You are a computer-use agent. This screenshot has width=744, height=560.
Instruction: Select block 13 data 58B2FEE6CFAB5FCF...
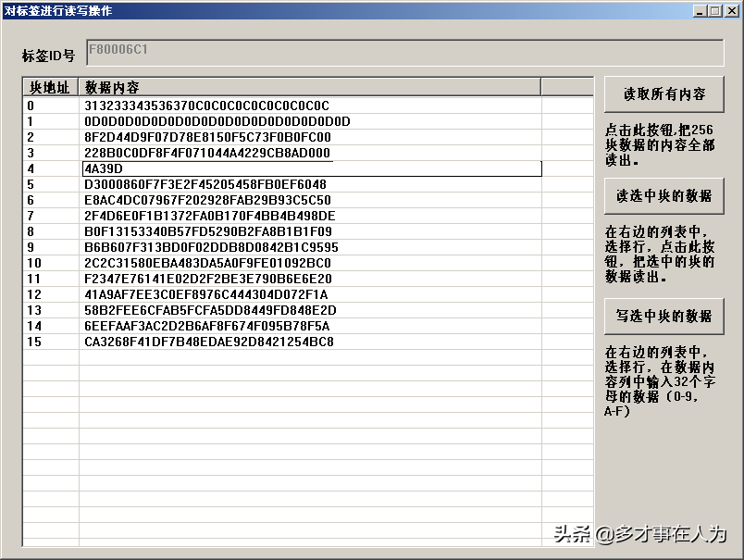tap(210, 310)
